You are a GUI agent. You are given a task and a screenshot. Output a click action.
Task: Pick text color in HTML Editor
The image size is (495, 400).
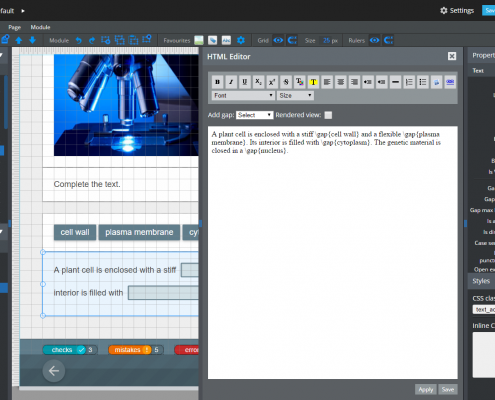[299, 82]
